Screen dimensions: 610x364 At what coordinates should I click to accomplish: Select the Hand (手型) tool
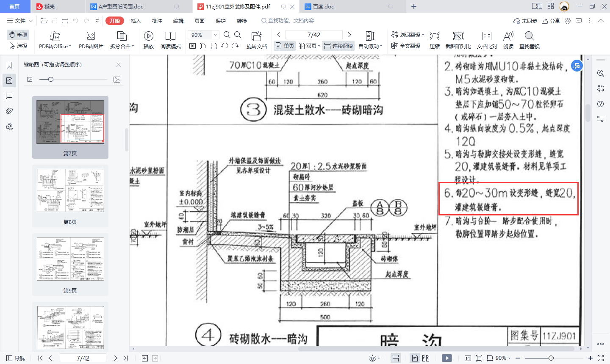(x=18, y=35)
